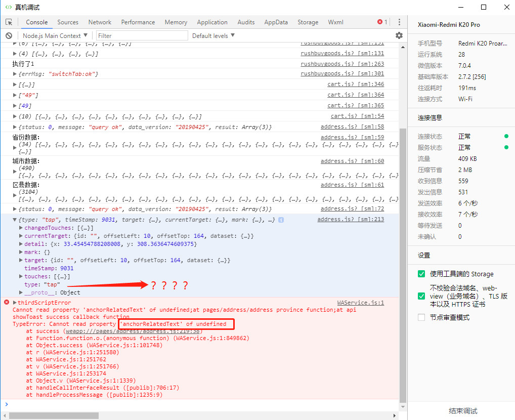Viewport: 515px width, 420px height.
Task: Select the Application tab
Action: [x=212, y=22]
